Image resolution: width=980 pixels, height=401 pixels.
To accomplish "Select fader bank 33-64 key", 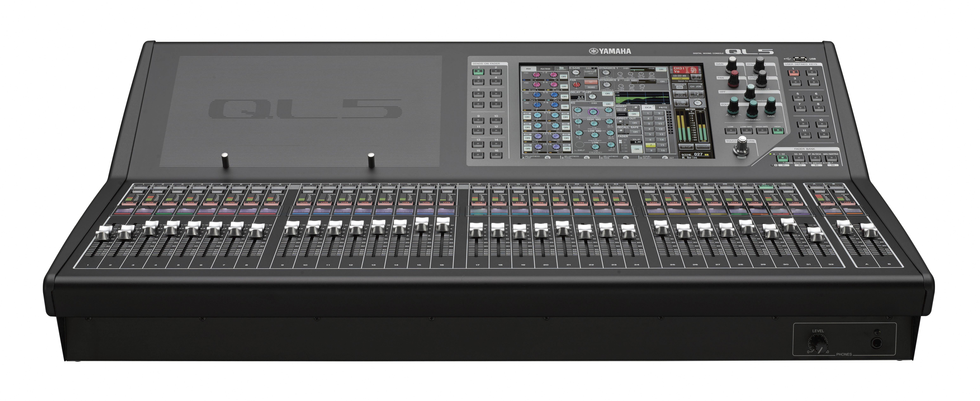I will (799, 159).
